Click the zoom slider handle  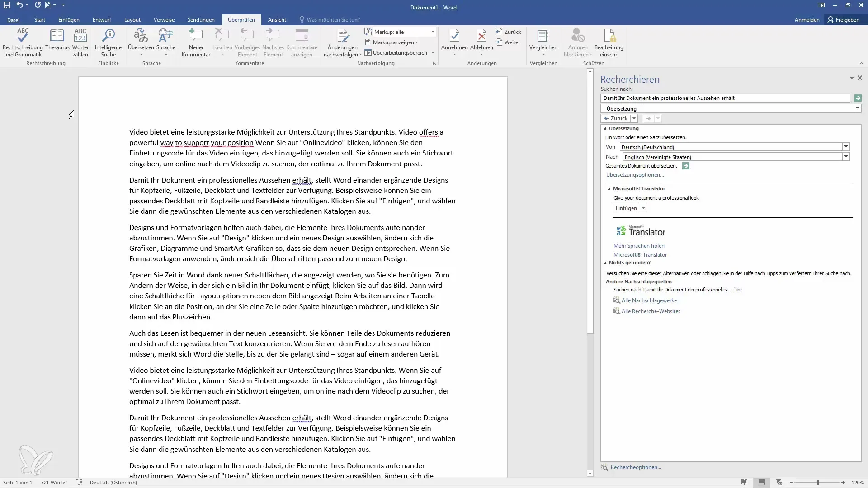click(818, 483)
